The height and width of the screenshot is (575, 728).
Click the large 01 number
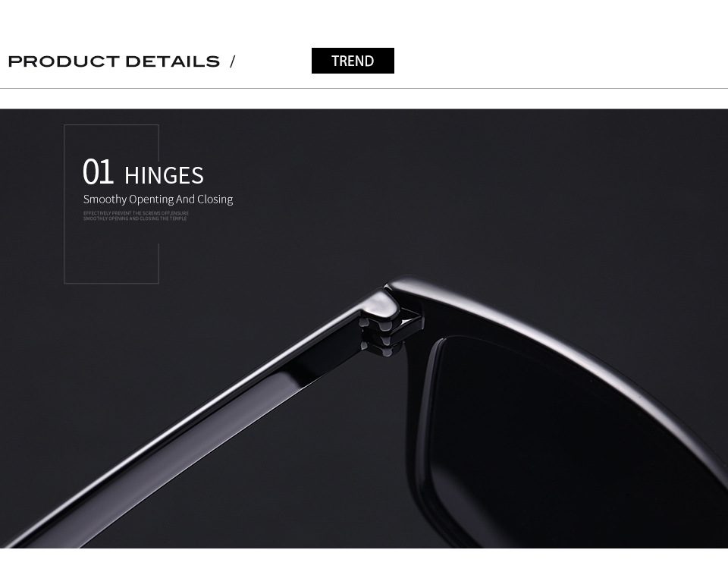click(98, 171)
